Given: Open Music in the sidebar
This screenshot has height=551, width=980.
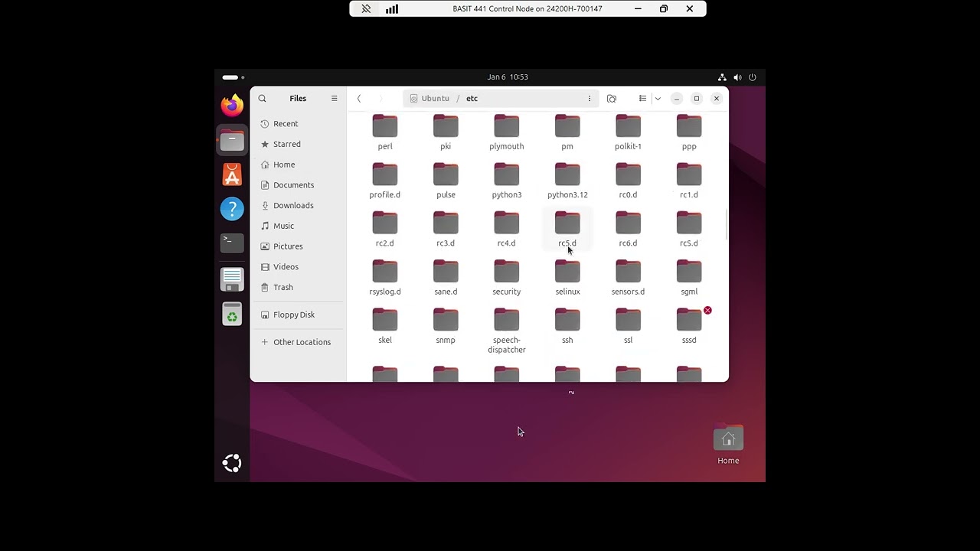Looking at the screenshot, I should click(x=299, y=226).
